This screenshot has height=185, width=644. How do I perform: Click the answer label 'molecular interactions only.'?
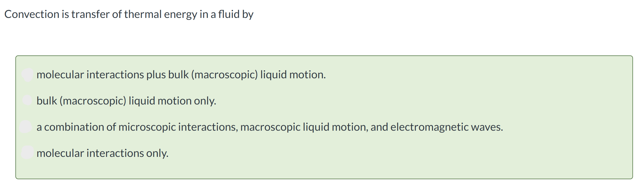[x=102, y=153]
